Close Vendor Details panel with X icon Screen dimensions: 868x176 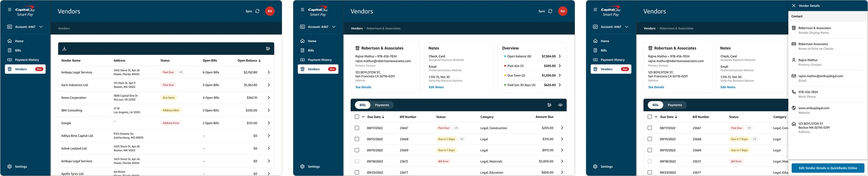point(794,6)
